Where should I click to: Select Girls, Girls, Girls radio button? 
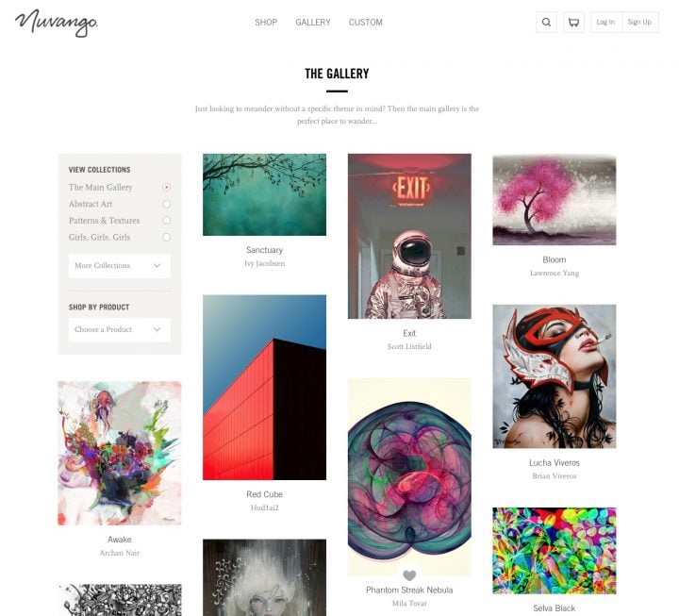pyautogui.click(x=166, y=237)
